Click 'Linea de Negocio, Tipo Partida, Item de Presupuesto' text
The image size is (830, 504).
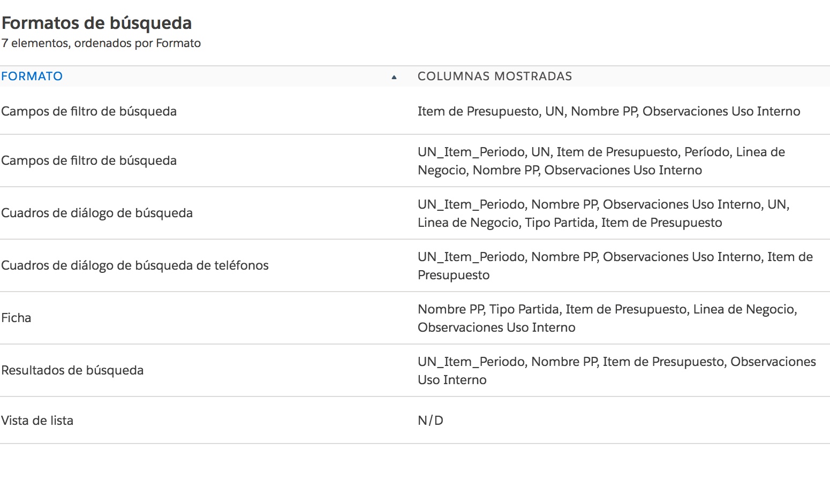click(570, 223)
